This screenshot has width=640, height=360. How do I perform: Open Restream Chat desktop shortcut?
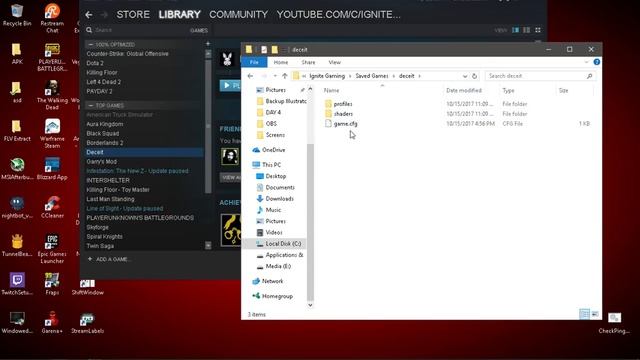(x=52, y=18)
